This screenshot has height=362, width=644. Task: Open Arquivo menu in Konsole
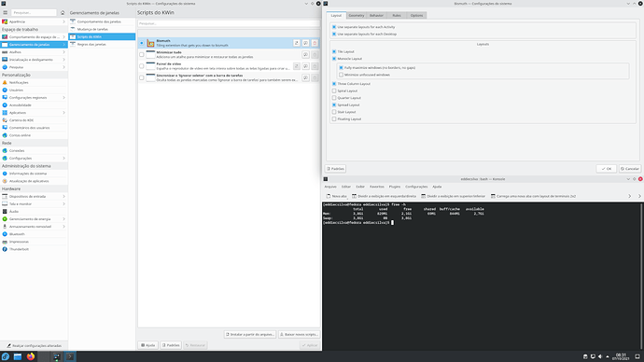[330, 187]
